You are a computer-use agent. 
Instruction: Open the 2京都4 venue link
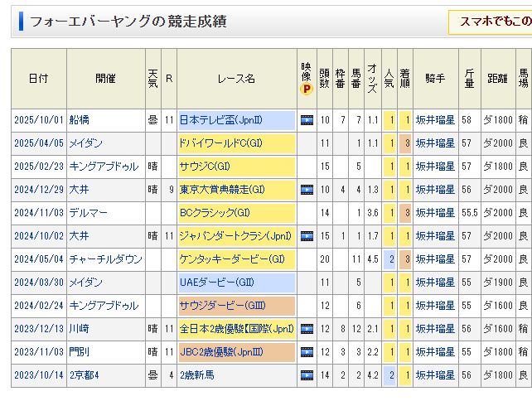click(85, 375)
